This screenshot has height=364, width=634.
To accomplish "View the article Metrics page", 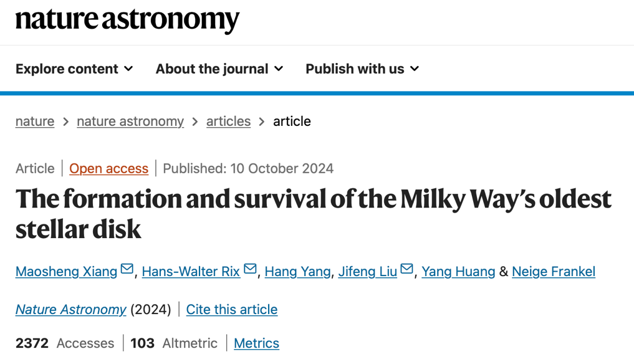I will (256, 343).
